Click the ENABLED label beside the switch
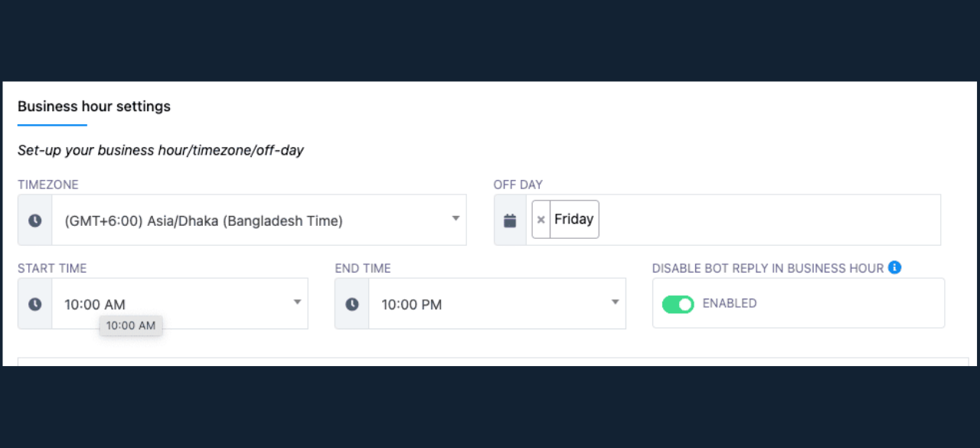 pos(730,303)
